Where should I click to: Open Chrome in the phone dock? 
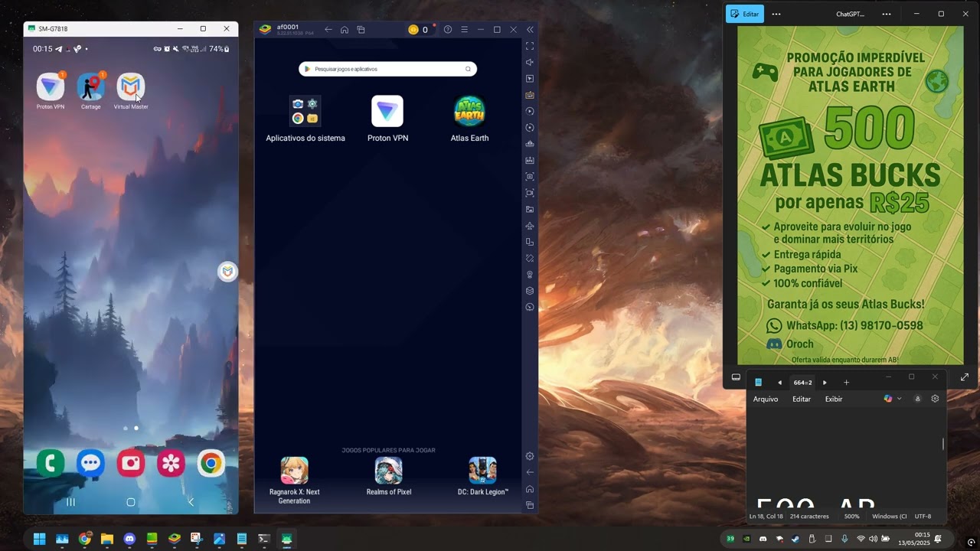click(211, 463)
